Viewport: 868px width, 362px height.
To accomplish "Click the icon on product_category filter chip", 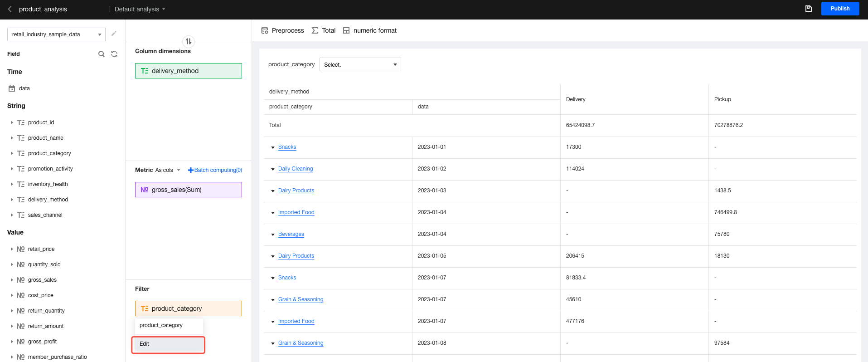I will point(145,308).
